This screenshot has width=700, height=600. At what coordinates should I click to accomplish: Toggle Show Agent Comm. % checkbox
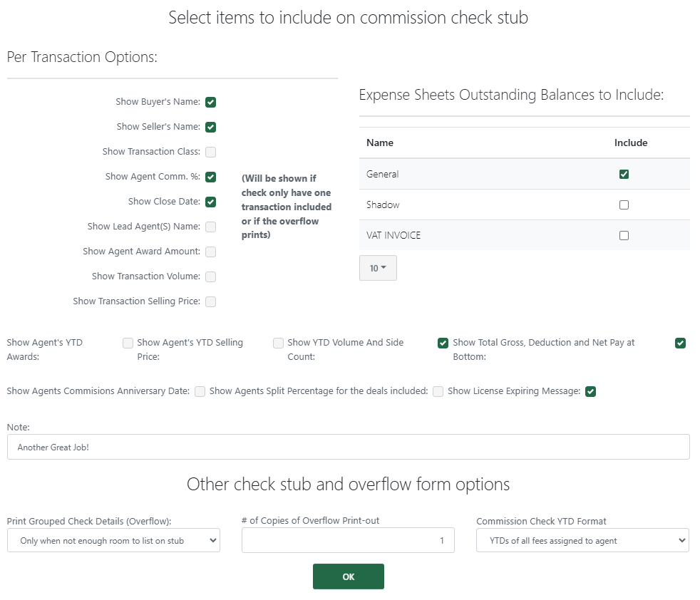click(x=210, y=177)
